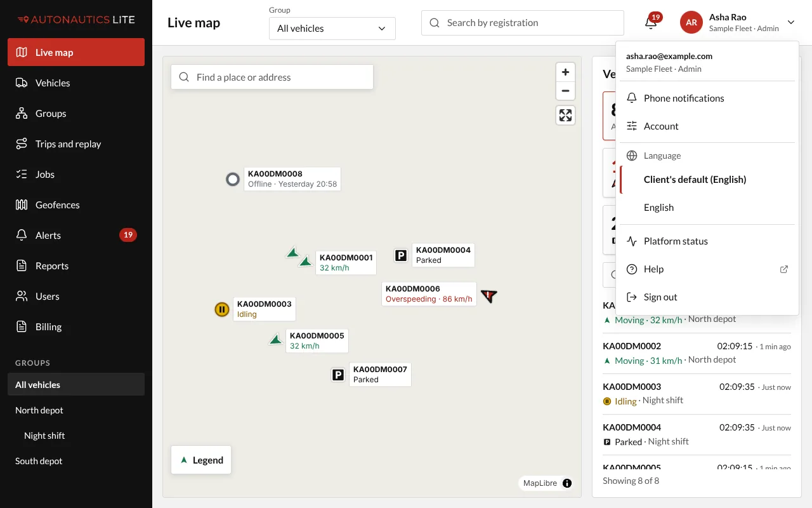Click the Search by registration field
812x508 pixels.
tap(523, 23)
